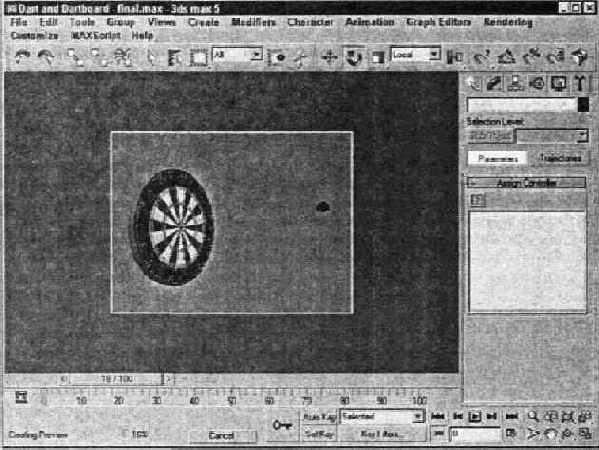Go to the animation start frame
This screenshot has height=450, width=599.
pos(437,416)
